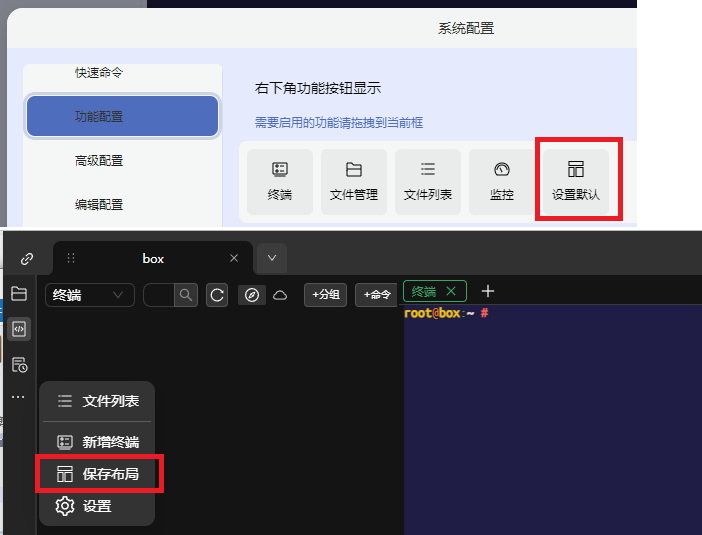Viewport: 702px width, 535px height.
Task: Open the folder icon in left sidebar
Action: pos(19,294)
